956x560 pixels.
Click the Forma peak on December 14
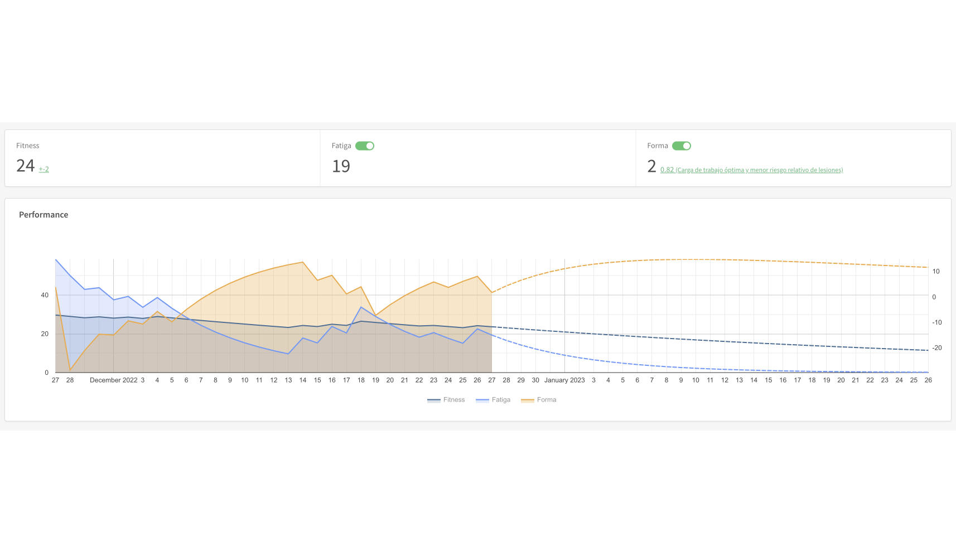[x=303, y=262]
